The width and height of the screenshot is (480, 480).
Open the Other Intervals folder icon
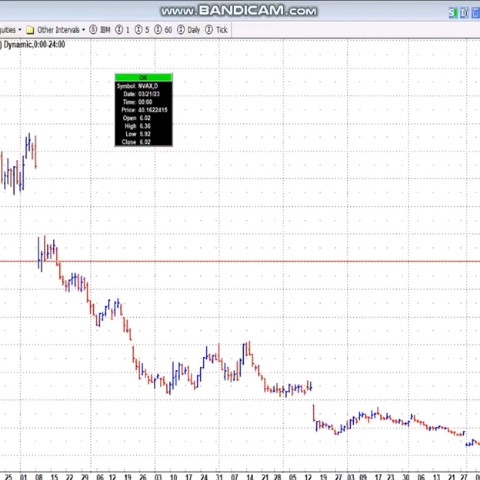(x=30, y=30)
